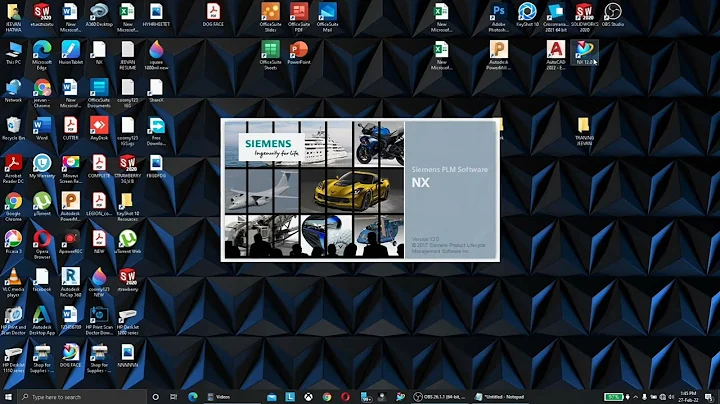Select the VLC media player shortcut
This screenshot has width=720, height=404.
click(13, 283)
